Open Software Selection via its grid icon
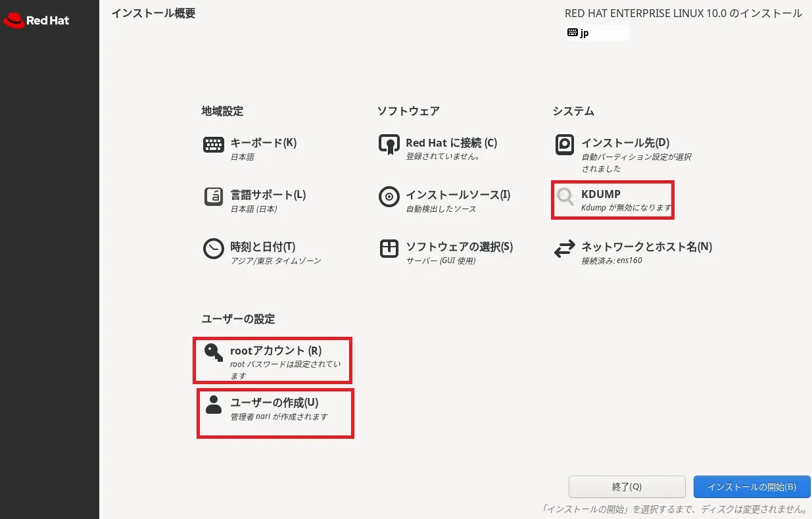 [x=389, y=249]
